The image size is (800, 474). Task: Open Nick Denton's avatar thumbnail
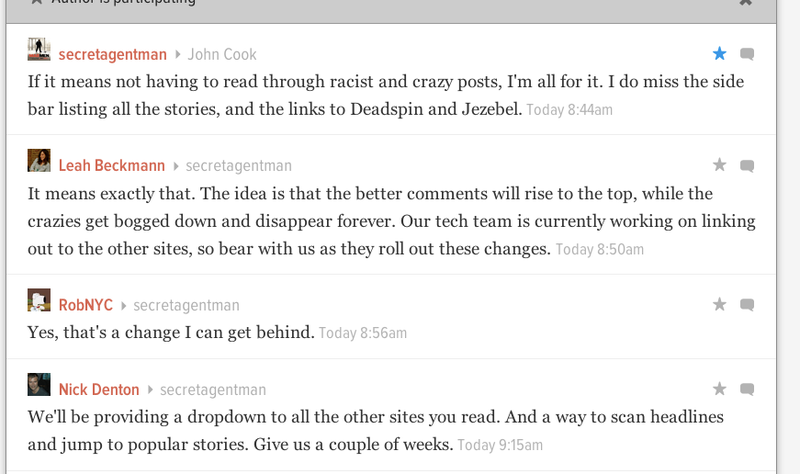[39, 384]
